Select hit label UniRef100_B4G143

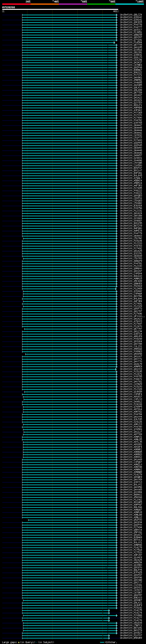pos(131,276)
